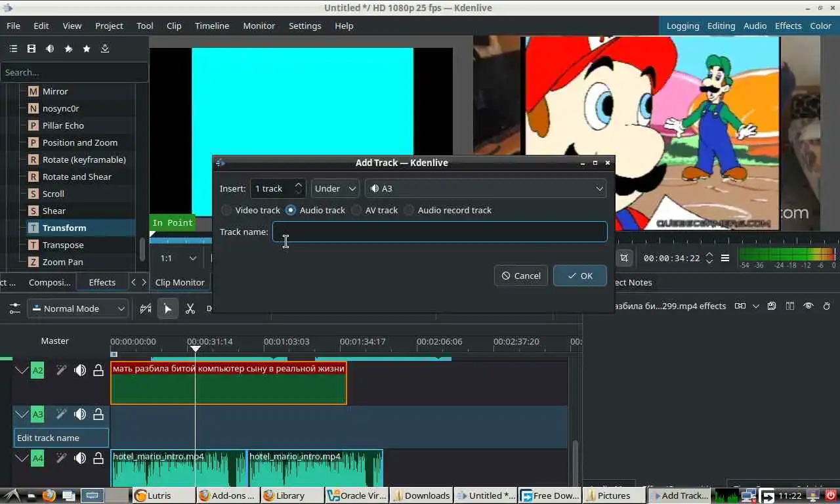This screenshot has width=840, height=504.
Task: Click the effects Search field
Action: click(x=74, y=72)
